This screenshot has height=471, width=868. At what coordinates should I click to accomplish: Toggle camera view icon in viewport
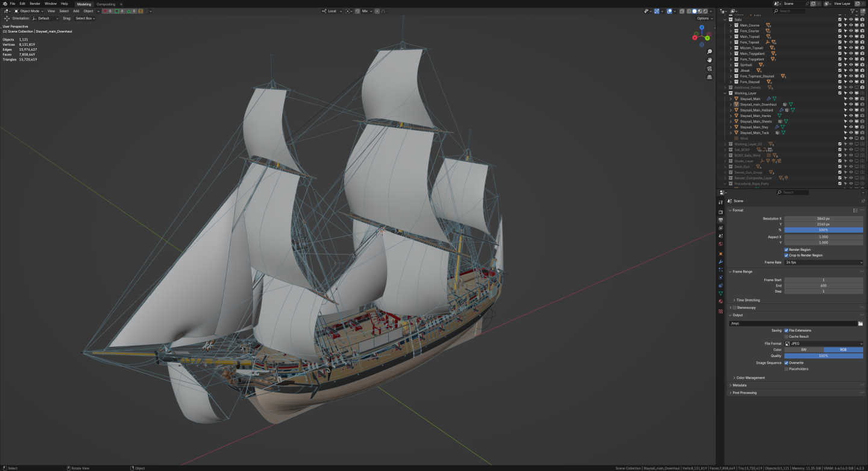tap(710, 69)
